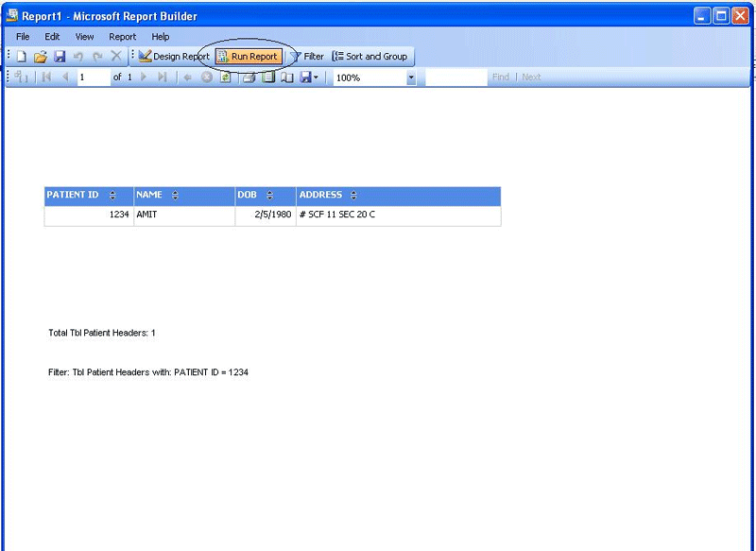Image resolution: width=756 pixels, height=551 pixels.
Task: Click the Run Report button
Action: point(249,57)
